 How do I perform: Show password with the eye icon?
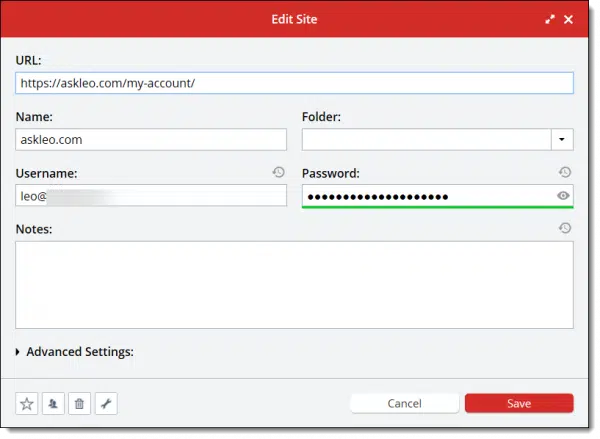click(x=564, y=196)
